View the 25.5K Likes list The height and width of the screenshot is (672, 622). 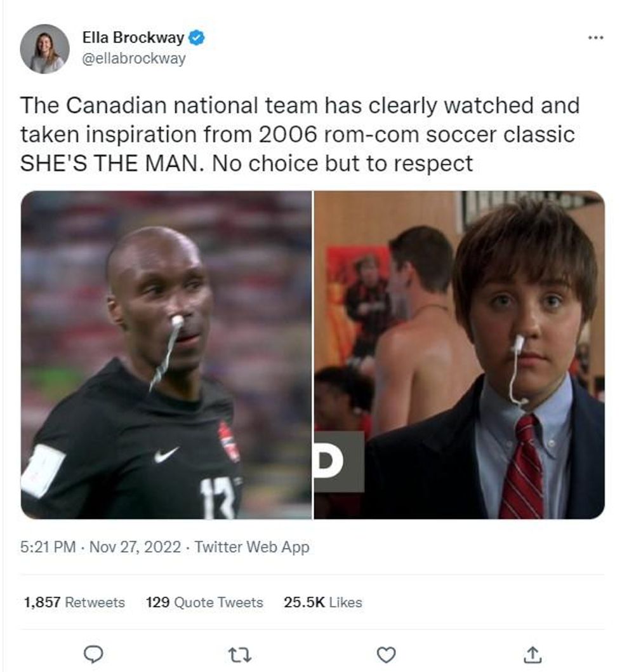pyautogui.click(x=323, y=602)
